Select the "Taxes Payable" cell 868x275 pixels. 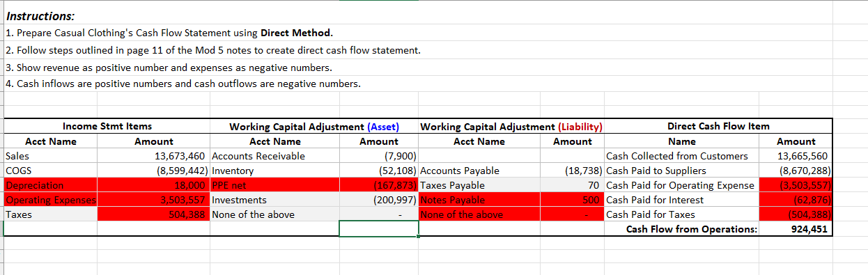pos(479,185)
